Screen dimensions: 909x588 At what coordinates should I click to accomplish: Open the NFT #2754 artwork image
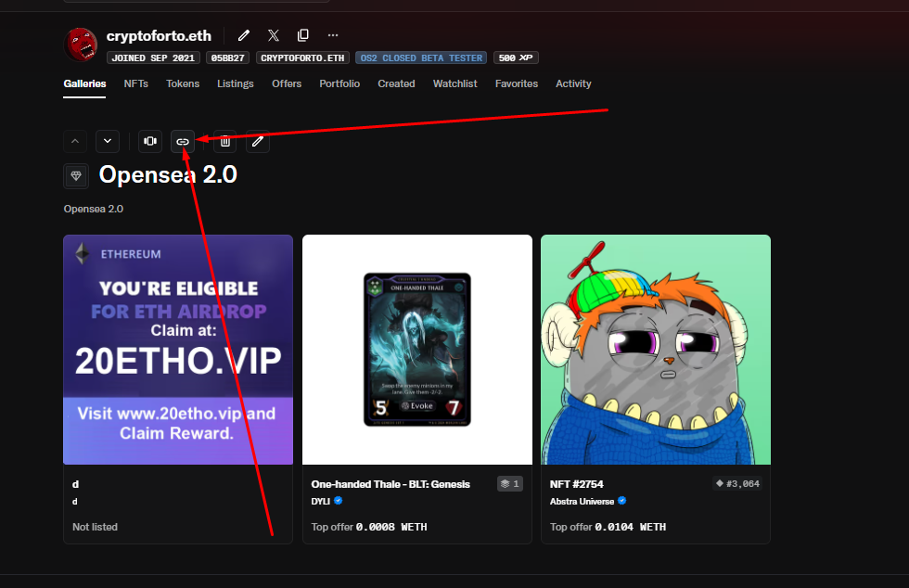coord(656,350)
